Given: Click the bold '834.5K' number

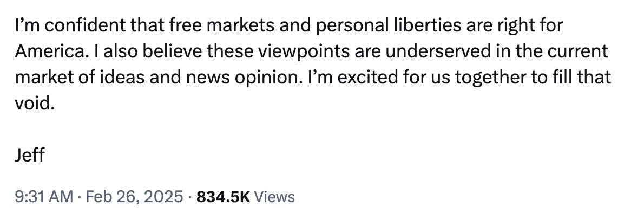Looking at the screenshot, I should (x=223, y=196).
